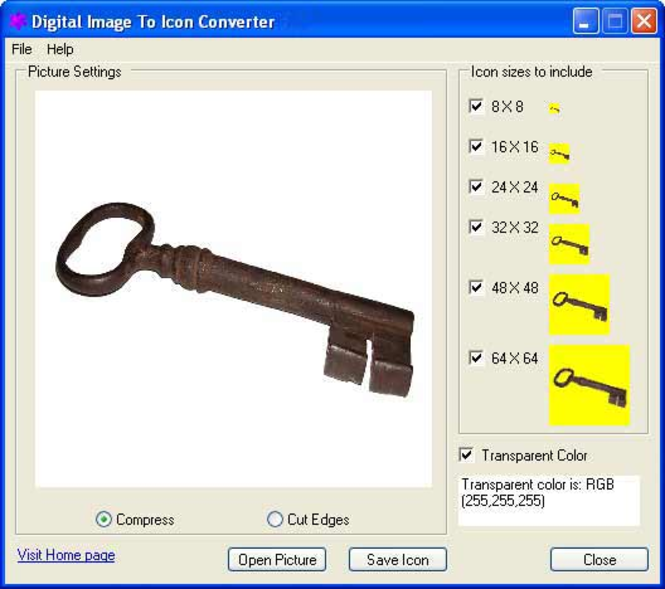Viewport: 665px width, 589px height.
Task: Click the 64×64 key icon preview
Action: [590, 385]
